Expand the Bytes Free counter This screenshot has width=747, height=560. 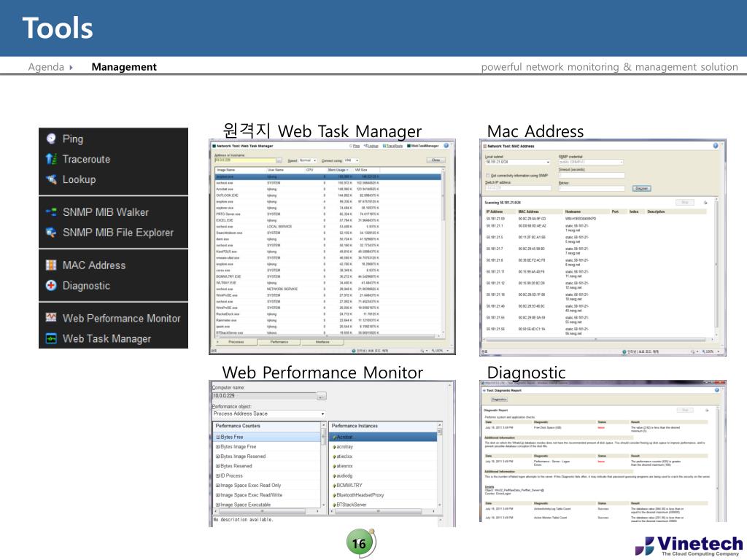[218, 437]
